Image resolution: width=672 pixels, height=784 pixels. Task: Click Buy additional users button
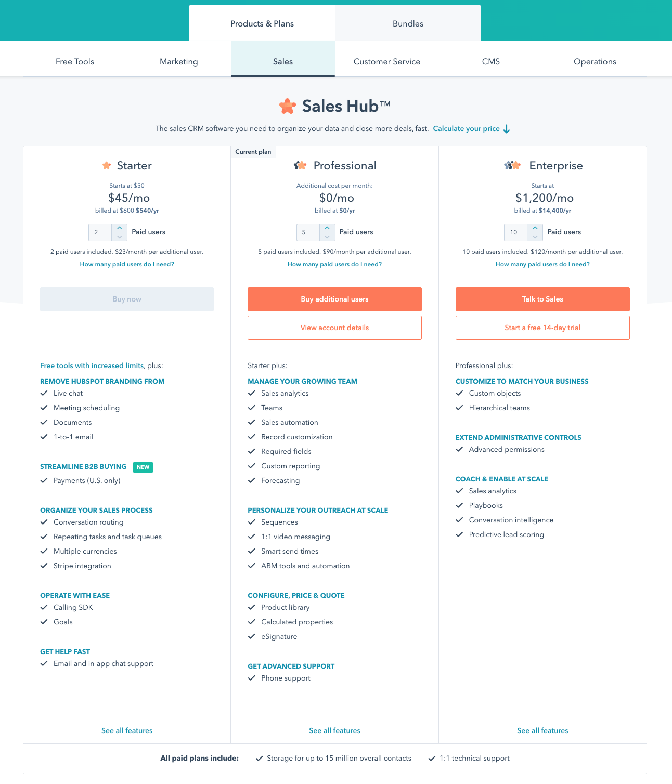coord(334,299)
